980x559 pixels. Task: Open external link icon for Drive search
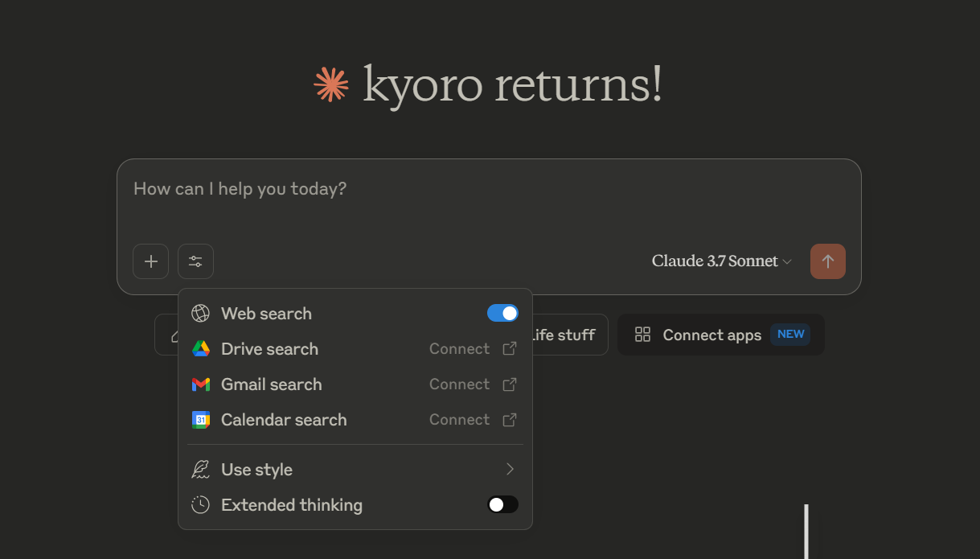pos(510,349)
